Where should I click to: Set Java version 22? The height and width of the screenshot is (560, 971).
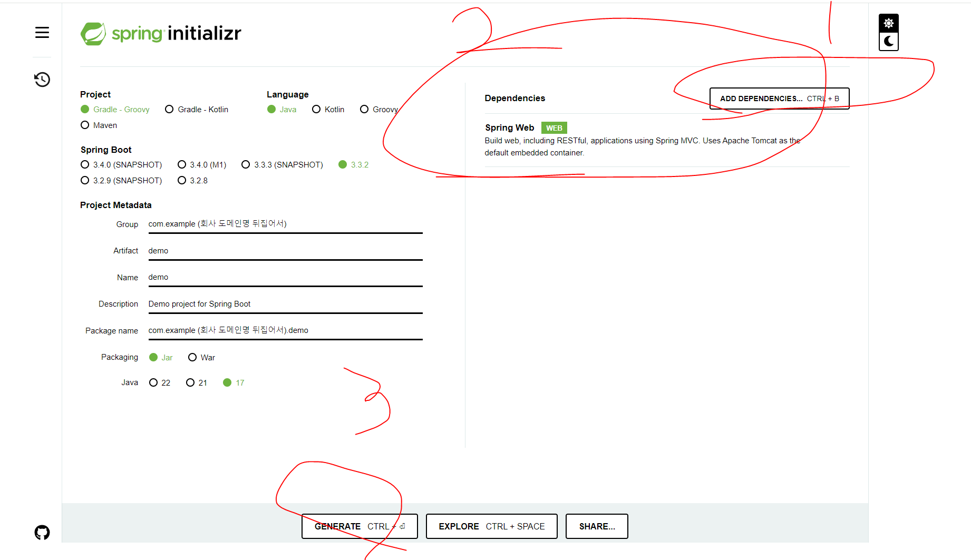160,383
